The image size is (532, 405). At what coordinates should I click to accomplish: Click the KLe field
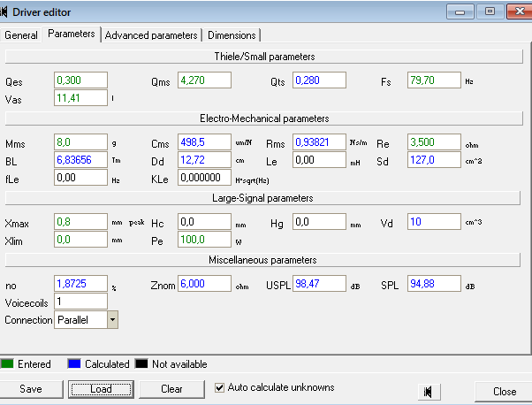point(204,177)
